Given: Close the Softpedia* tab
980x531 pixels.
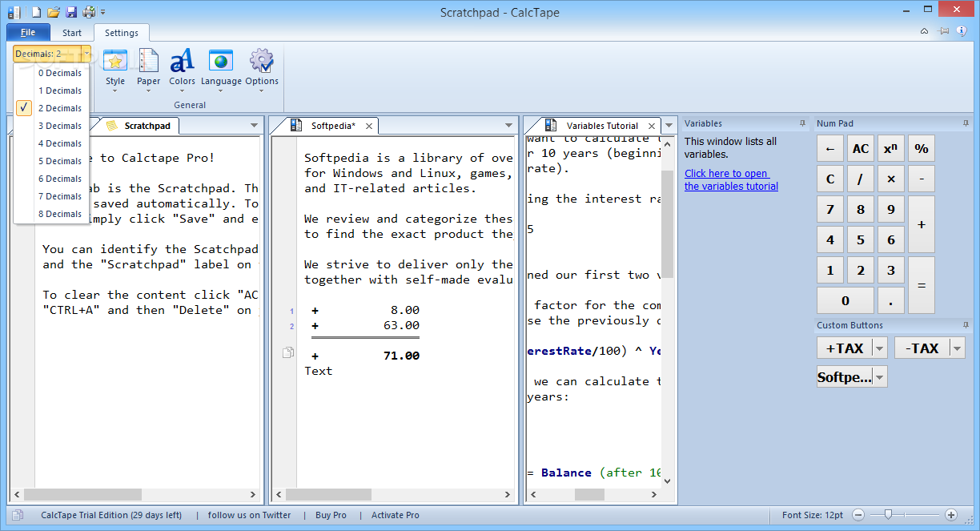Looking at the screenshot, I should point(369,126).
